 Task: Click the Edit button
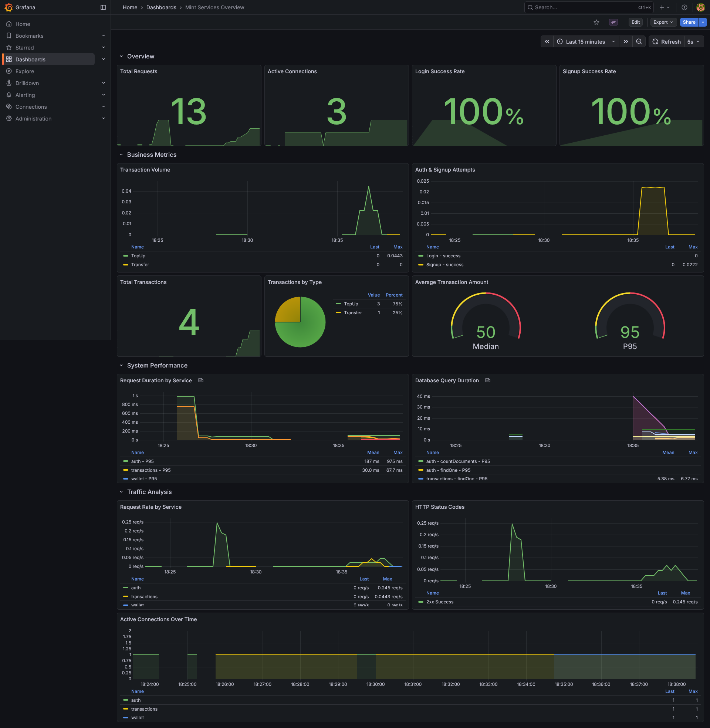pyautogui.click(x=635, y=22)
